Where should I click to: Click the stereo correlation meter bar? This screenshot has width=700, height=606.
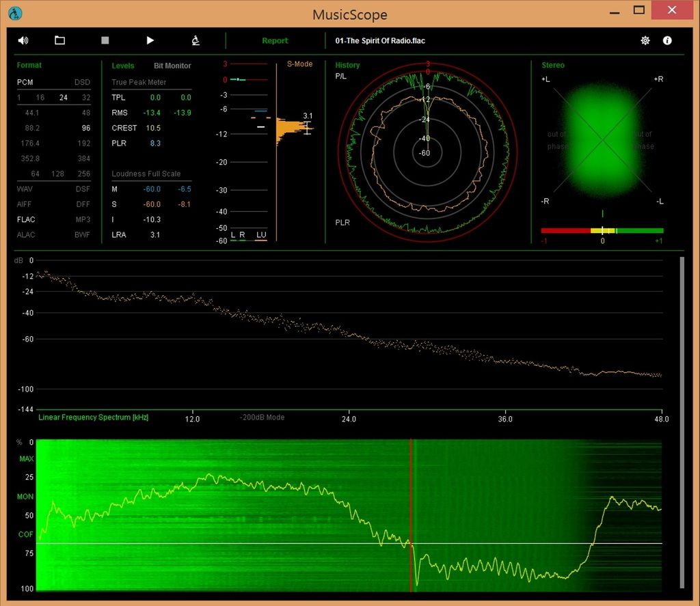click(x=602, y=231)
